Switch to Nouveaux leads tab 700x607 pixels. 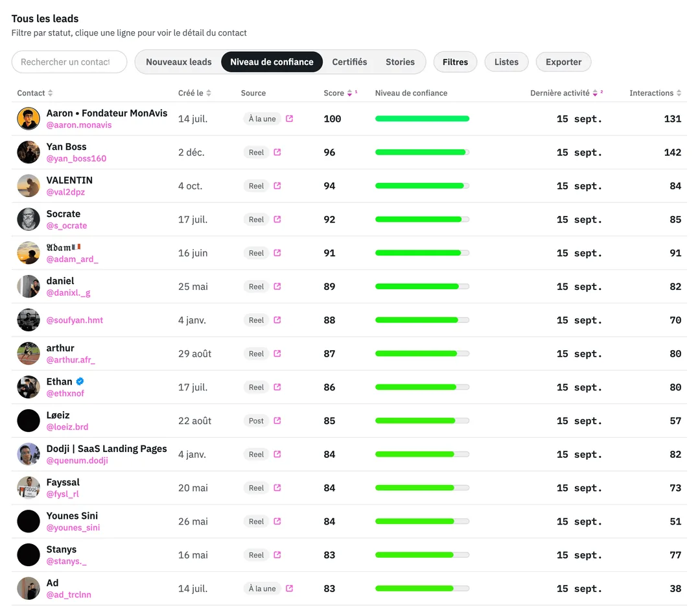point(179,62)
